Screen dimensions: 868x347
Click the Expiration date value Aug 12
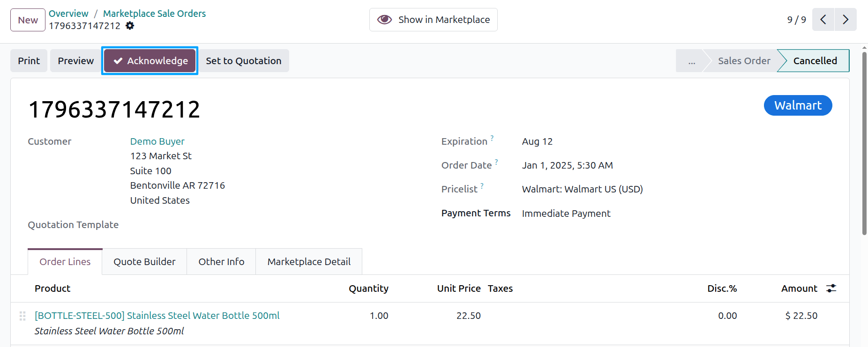click(537, 141)
